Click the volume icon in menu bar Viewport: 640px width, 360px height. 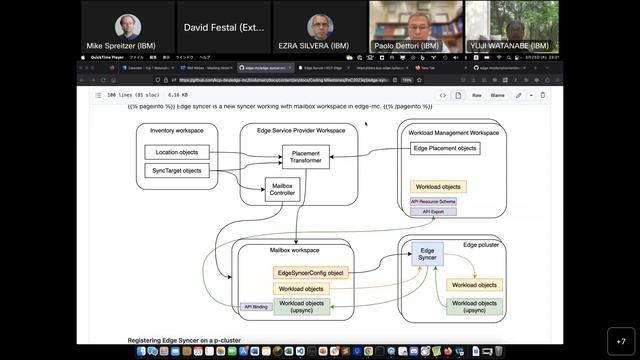(456, 58)
